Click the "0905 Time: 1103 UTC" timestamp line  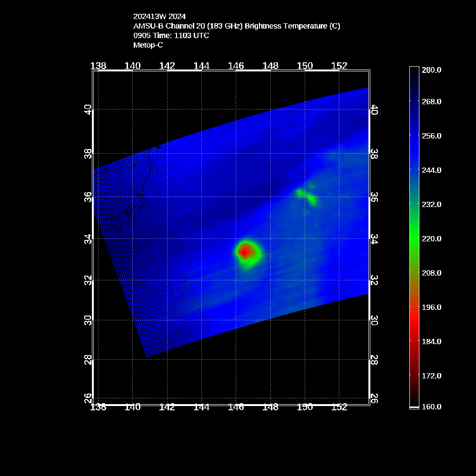point(171,36)
